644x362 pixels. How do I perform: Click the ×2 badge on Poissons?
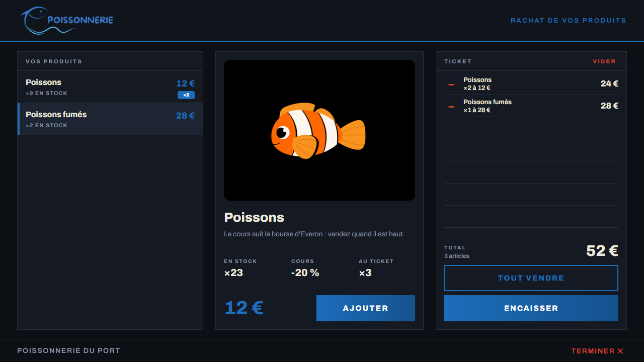coord(186,95)
